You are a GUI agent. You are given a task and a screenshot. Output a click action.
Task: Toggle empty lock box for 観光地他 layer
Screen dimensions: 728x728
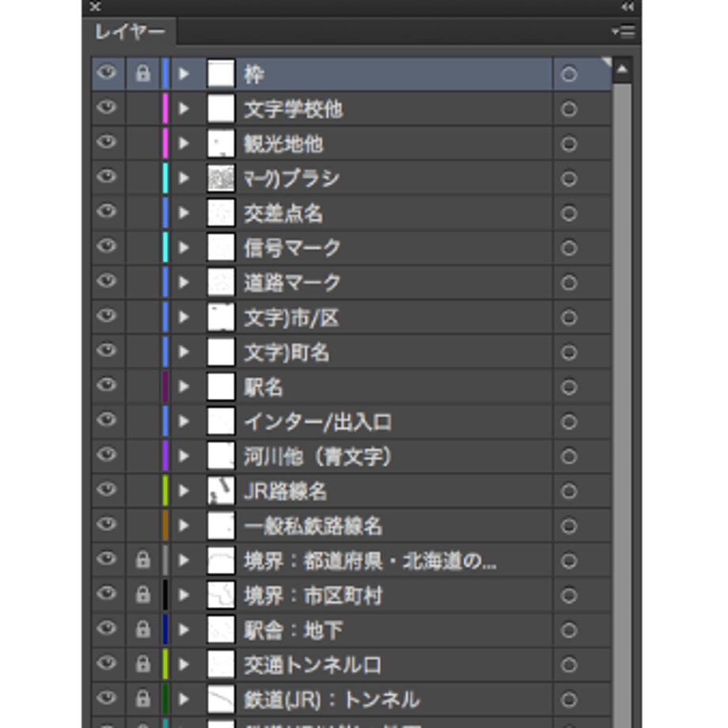[142, 143]
